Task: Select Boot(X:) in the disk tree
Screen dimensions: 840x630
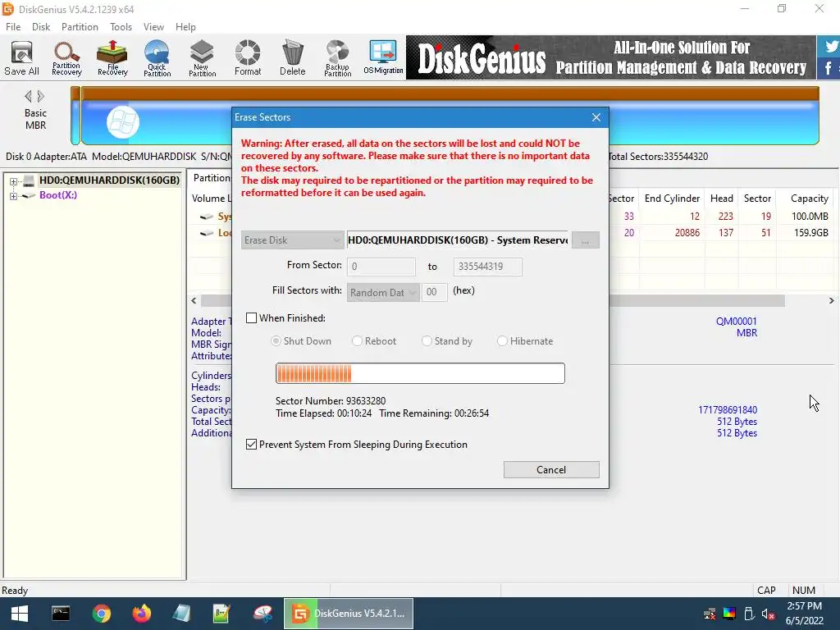Action: coord(58,195)
